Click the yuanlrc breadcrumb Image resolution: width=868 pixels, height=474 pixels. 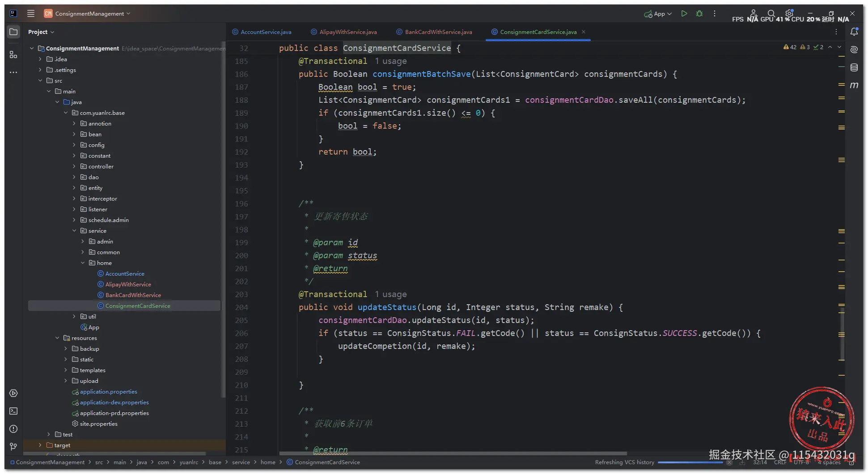[x=189, y=462]
